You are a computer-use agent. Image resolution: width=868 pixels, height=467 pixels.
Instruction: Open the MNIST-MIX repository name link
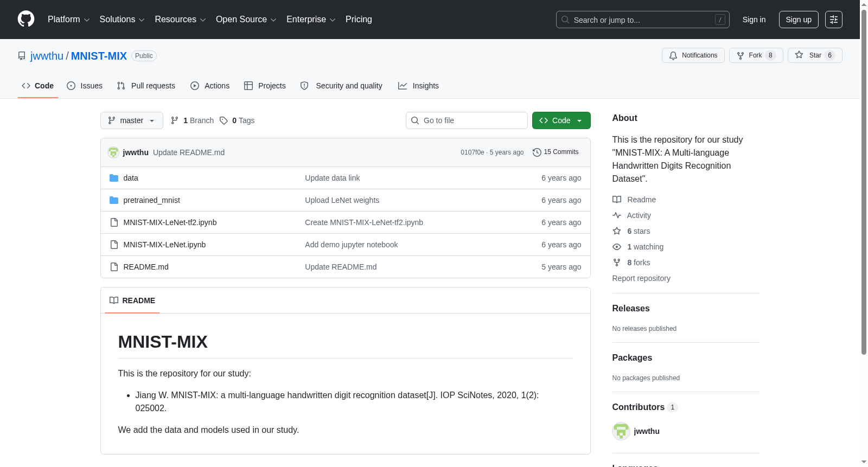pyautogui.click(x=99, y=56)
